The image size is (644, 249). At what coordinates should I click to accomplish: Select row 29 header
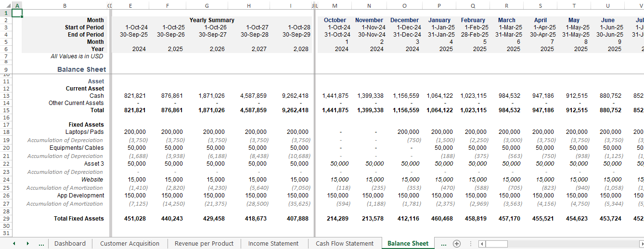pyautogui.click(x=5, y=219)
